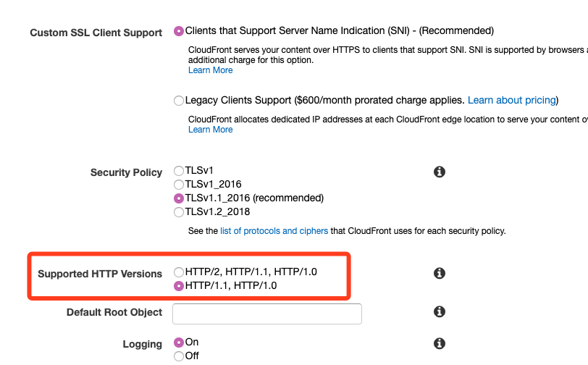The image size is (588, 365).
Task: Enable HTTP/2, HTTP/1.1, HTTP/1.0 option
Action: pyautogui.click(x=179, y=272)
